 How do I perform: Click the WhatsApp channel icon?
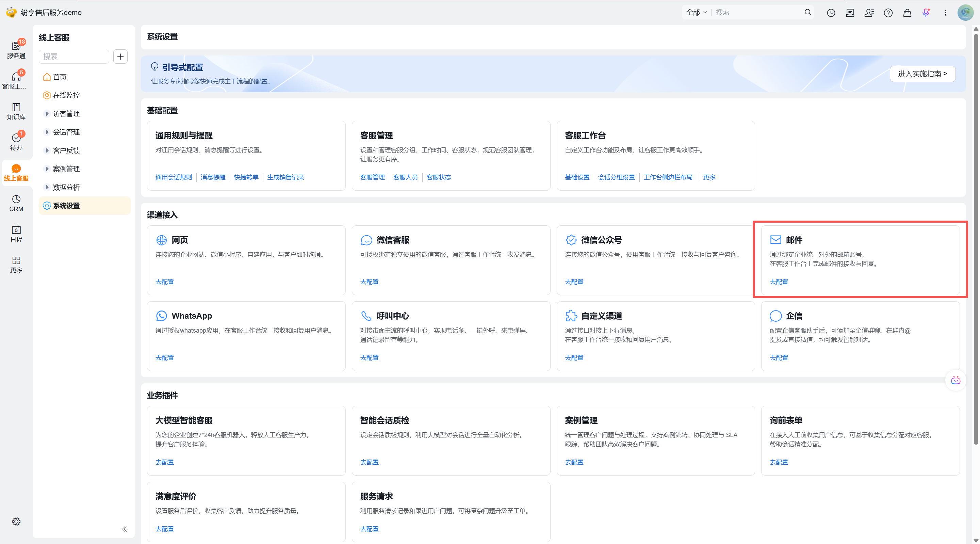[x=161, y=316]
